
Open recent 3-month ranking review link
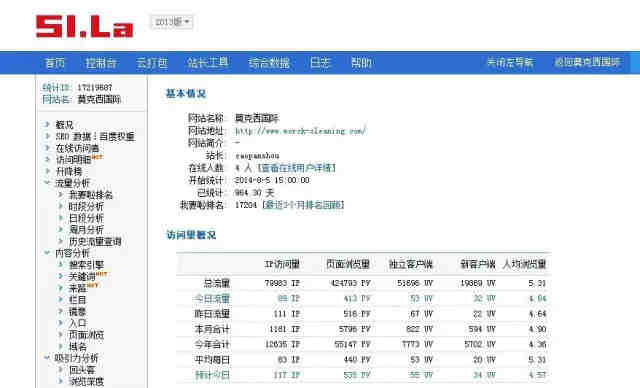point(304,205)
